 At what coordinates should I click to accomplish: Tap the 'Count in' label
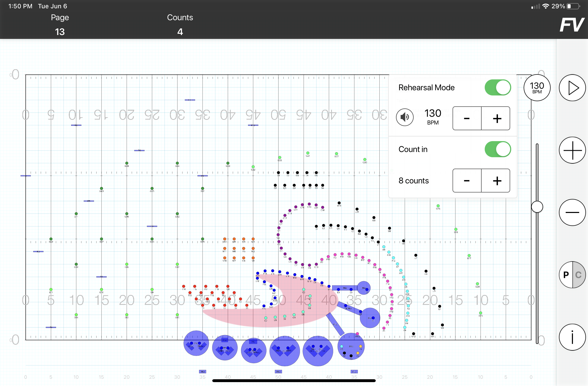click(413, 149)
